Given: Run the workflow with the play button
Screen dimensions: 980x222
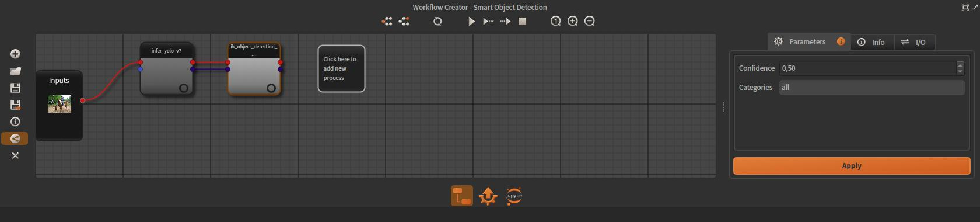Looking at the screenshot, I should point(471,21).
